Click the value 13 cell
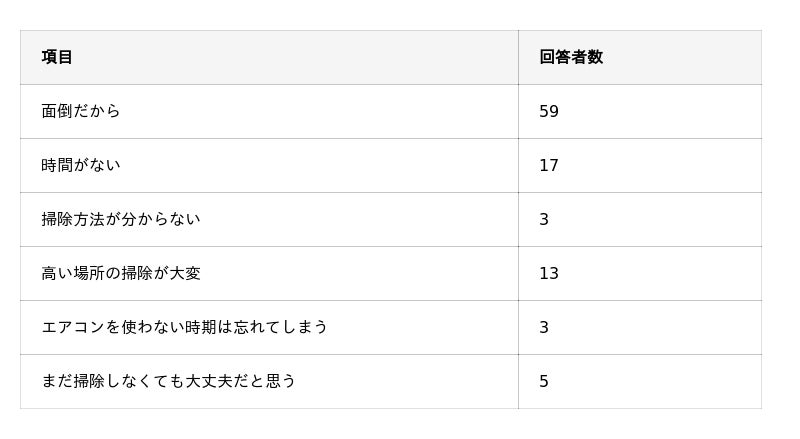Screen dimensions: 800x439 640,274
